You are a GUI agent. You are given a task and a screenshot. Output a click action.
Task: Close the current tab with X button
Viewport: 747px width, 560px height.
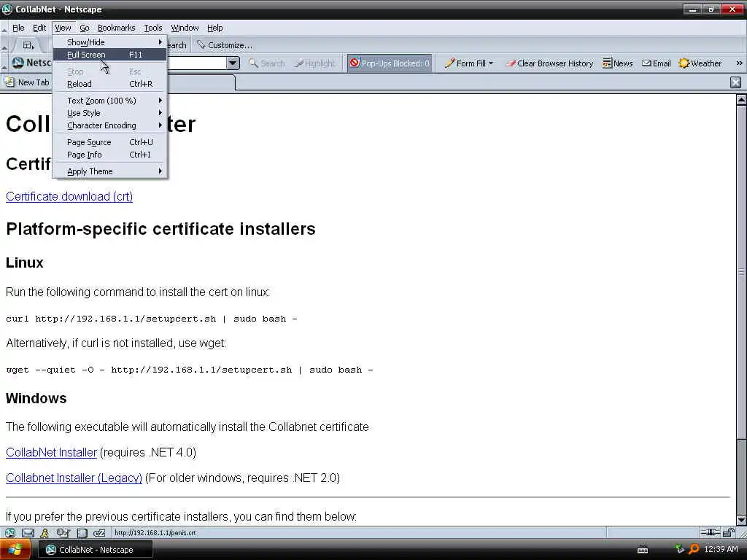(735, 82)
